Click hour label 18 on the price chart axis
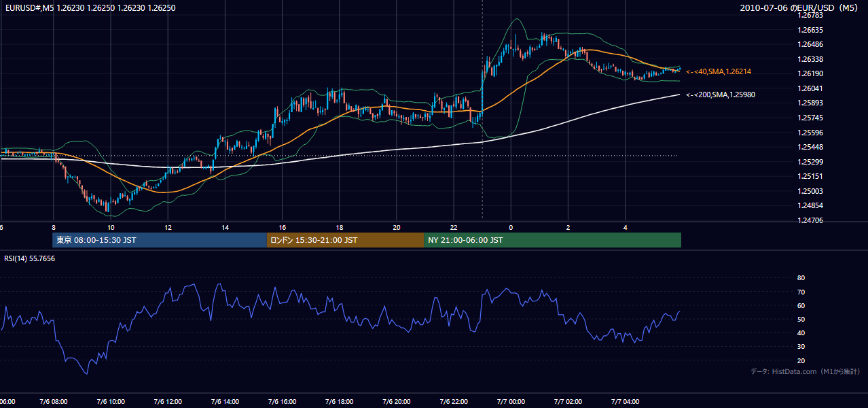This screenshot has height=408, width=868. (339, 227)
